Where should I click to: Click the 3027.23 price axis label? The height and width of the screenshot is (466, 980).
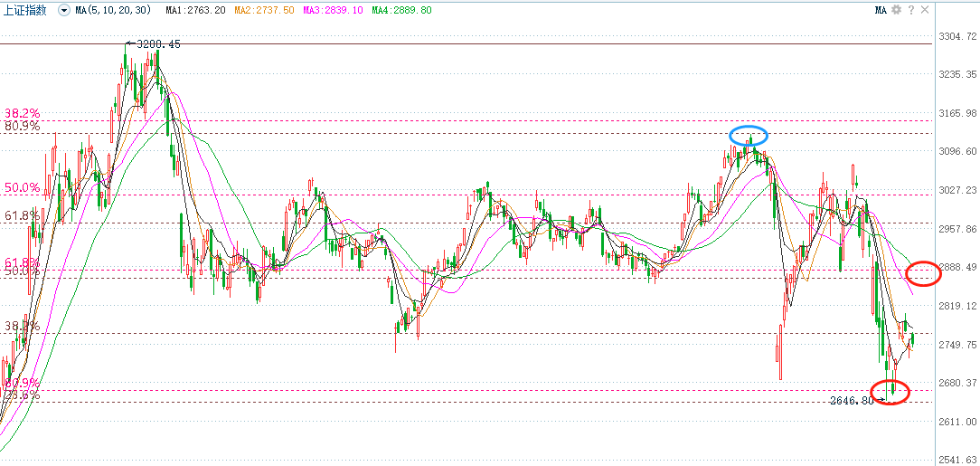tap(957, 191)
